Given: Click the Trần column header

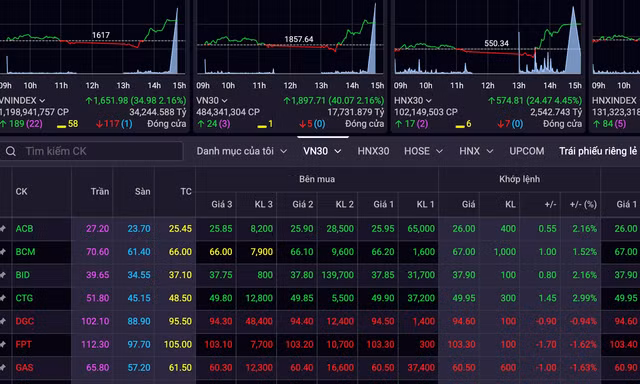Looking at the screenshot, I should (x=100, y=191).
